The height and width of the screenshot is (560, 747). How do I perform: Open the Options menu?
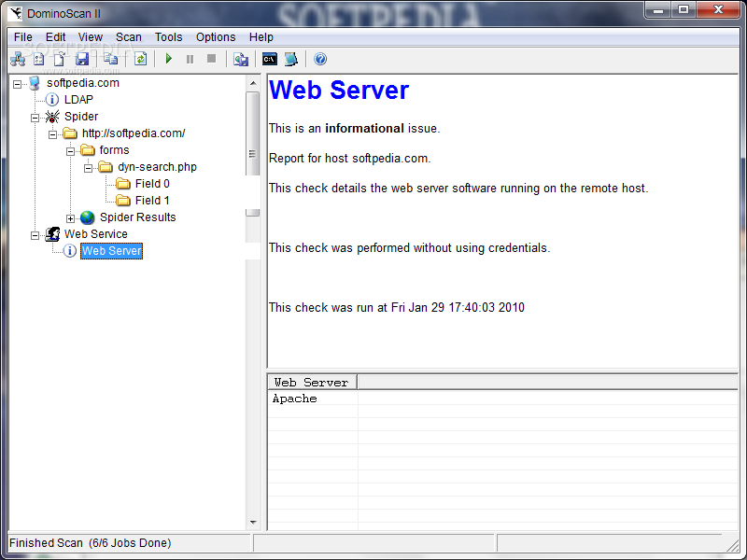(216, 37)
